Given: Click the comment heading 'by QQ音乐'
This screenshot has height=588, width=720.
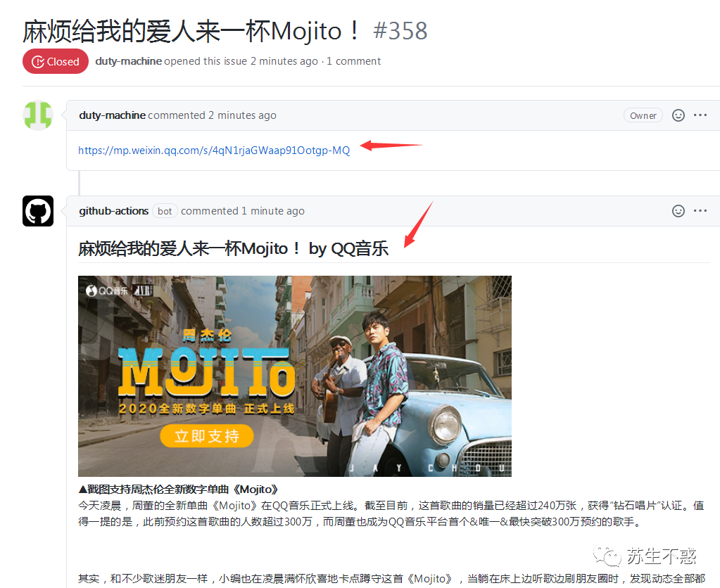Looking at the screenshot, I should [348, 249].
